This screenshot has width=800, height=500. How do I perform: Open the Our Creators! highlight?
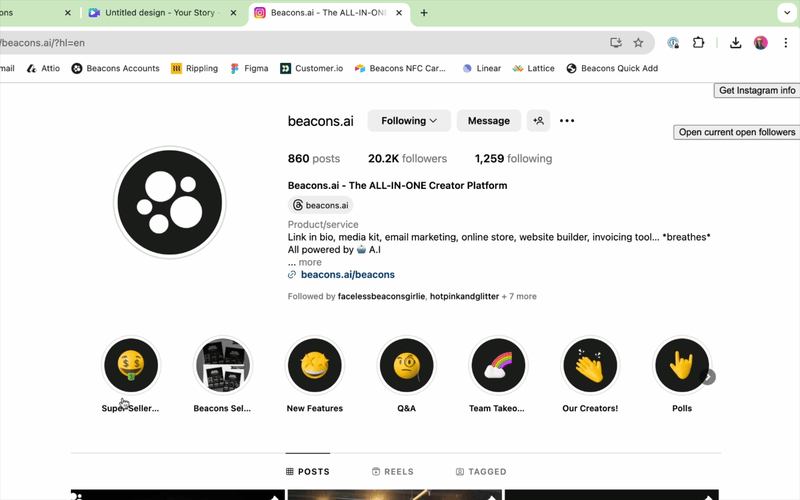tap(590, 365)
